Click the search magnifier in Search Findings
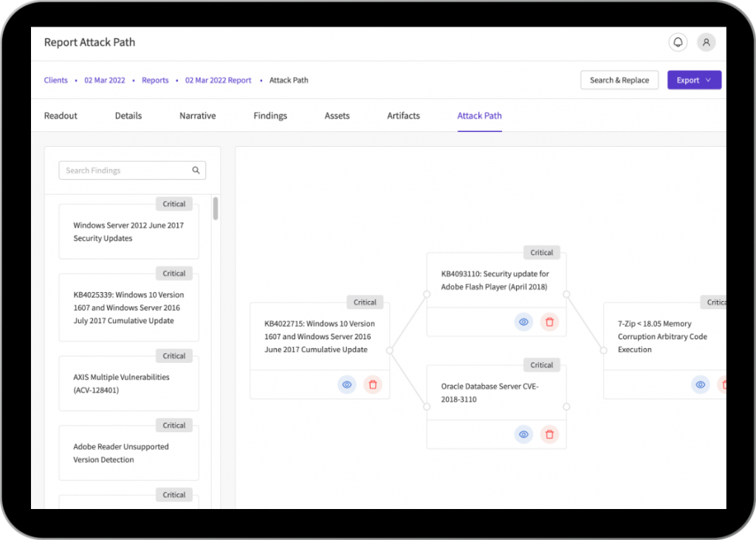 pos(196,170)
